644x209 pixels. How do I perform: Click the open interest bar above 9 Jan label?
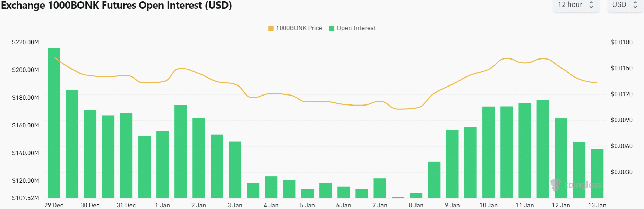pyautogui.click(x=452, y=164)
